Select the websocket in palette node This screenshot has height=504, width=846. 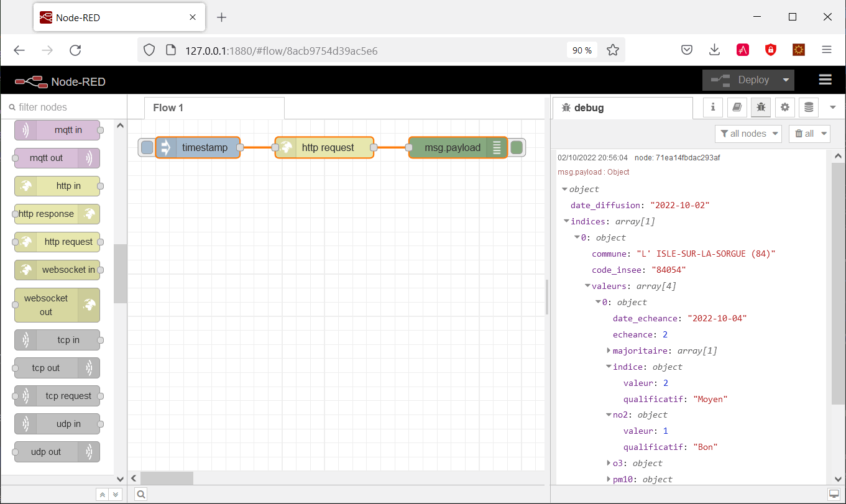[57, 270]
